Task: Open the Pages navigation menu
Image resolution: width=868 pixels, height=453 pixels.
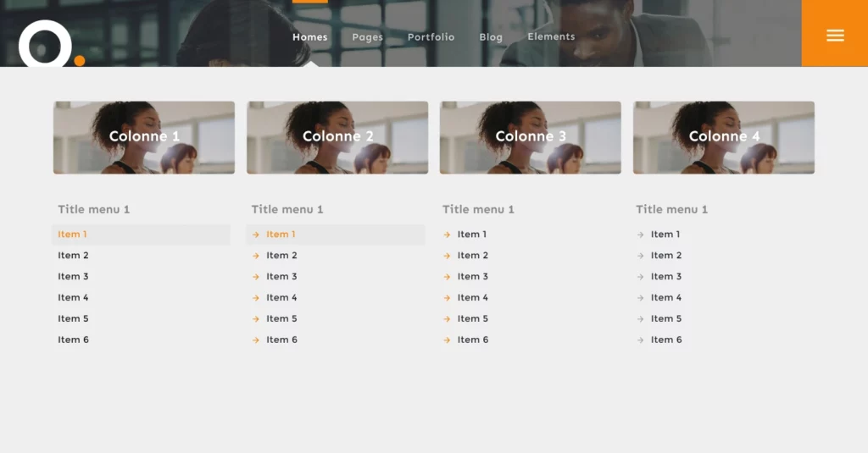Action: pos(367,37)
